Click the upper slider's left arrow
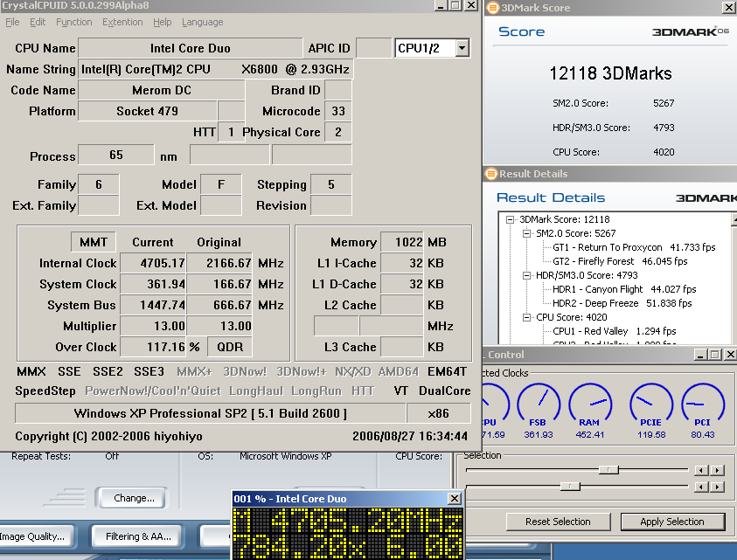 coord(701,470)
